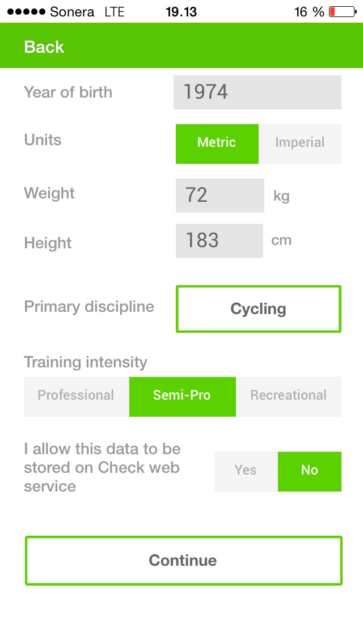Tap the signal strength dots

(26, 12)
